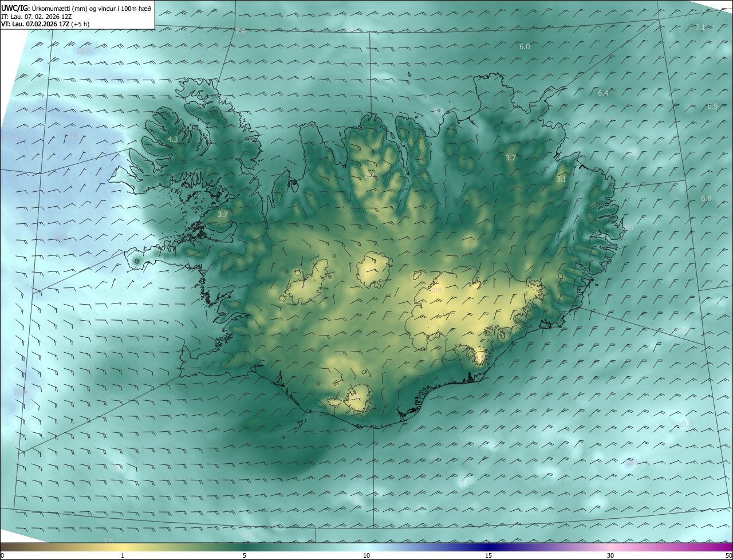This screenshot has width=733, height=560.
Task: Select the 'VT: Lau. 07.02.2026 17Z (+5 h)' line
Action: [x=45, y=24]
